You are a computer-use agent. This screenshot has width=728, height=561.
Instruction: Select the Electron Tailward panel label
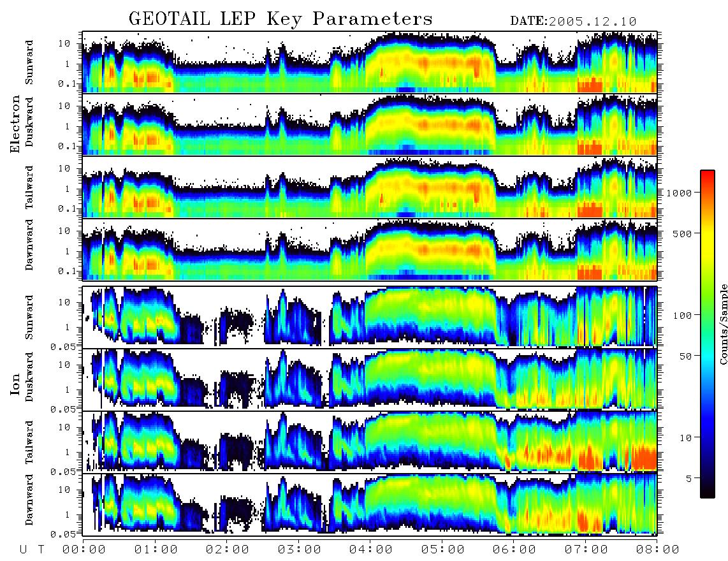point(29,187)
